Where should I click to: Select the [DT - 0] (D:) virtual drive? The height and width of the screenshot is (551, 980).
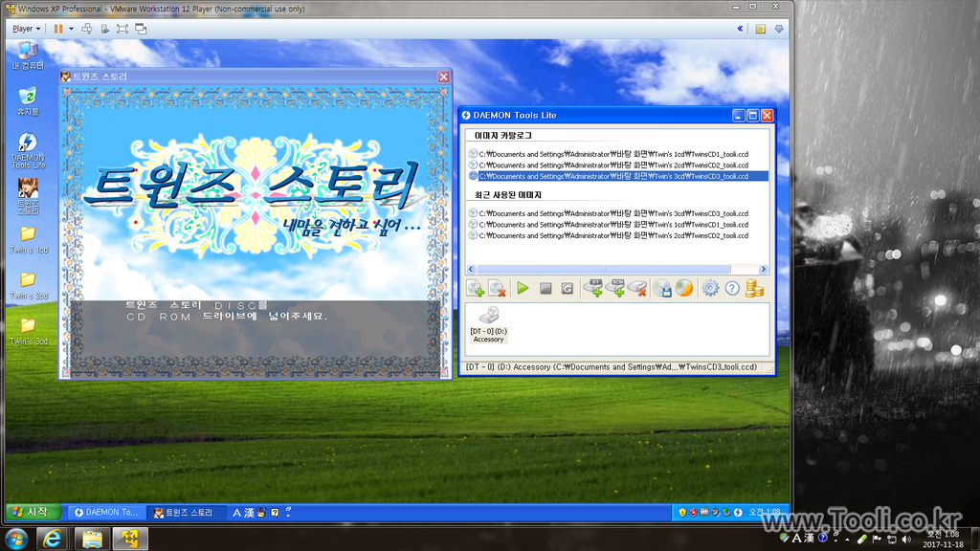(x=488, y=321)
